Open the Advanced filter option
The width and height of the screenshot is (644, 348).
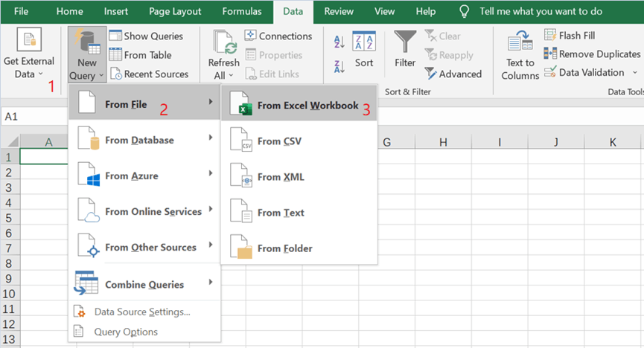[453, 74]
